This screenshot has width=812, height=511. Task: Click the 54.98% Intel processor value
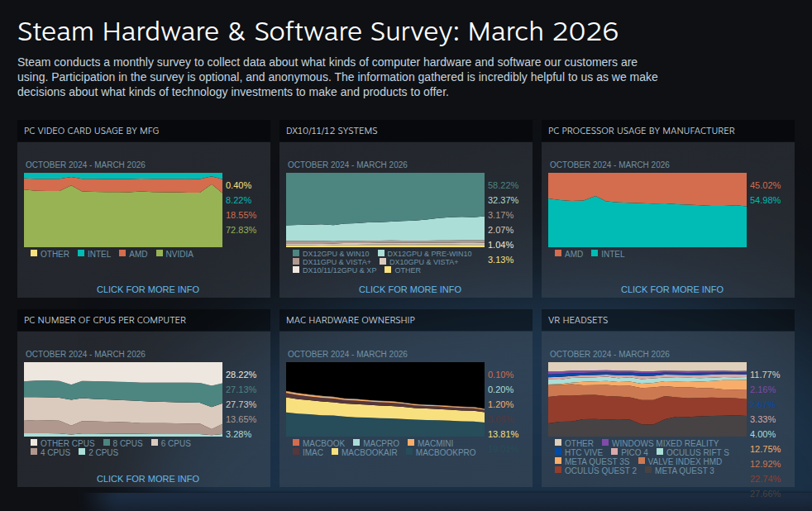tap(765, 200)
